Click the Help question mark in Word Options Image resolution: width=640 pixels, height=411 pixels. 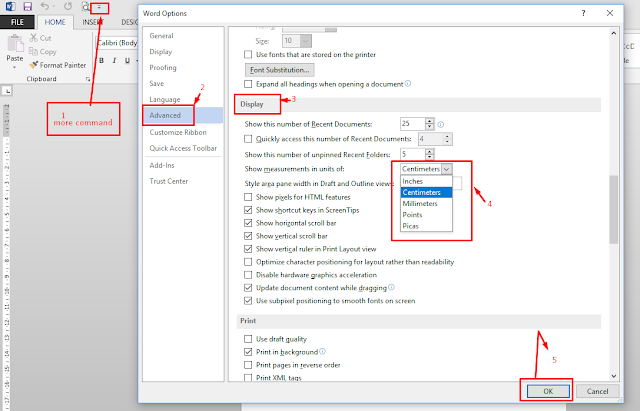pos(584,13)
